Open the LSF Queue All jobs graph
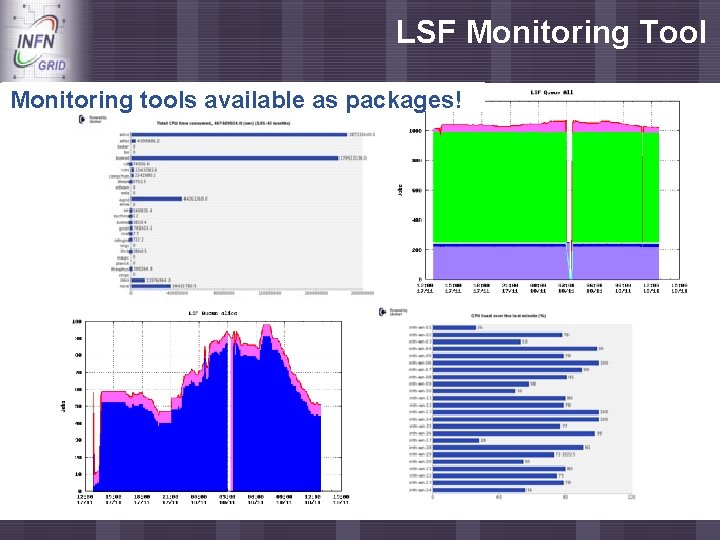Viewport: 720px width, 540px height. tap(542, 191)
